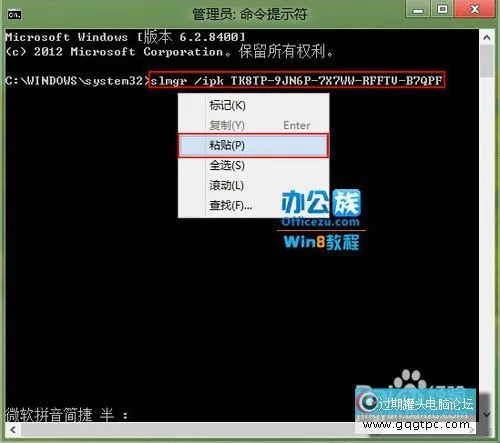Screen dimensions: 500x443
Task: Select the greyed-out 复制(Y) menu entry
Action: coord(253,125)
